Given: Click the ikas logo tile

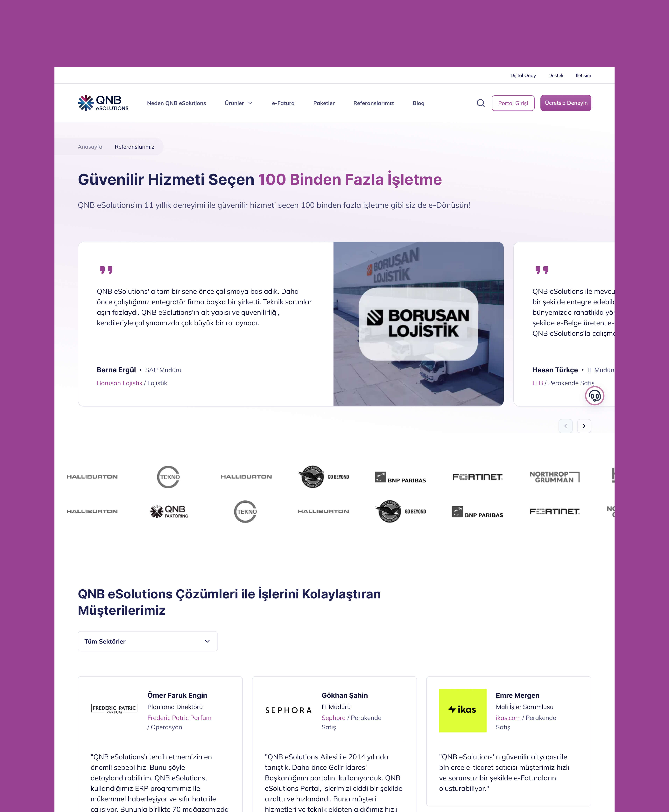Looking at the screenshot, I should 462,710.
